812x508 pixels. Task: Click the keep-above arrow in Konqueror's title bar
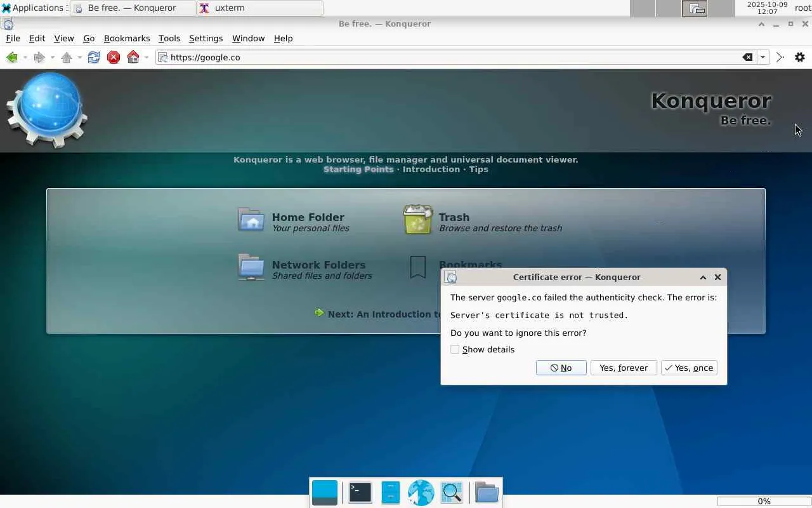click(x=761, y=24)
